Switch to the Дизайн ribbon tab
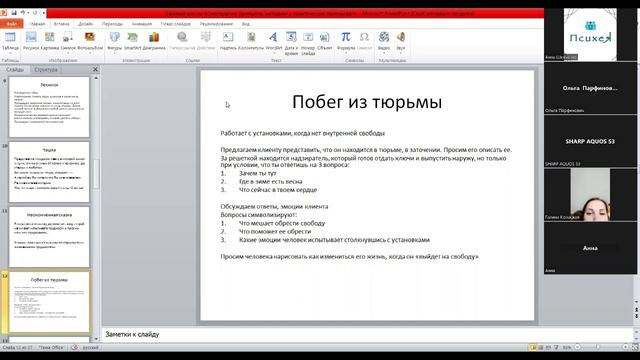 [85, 24]
